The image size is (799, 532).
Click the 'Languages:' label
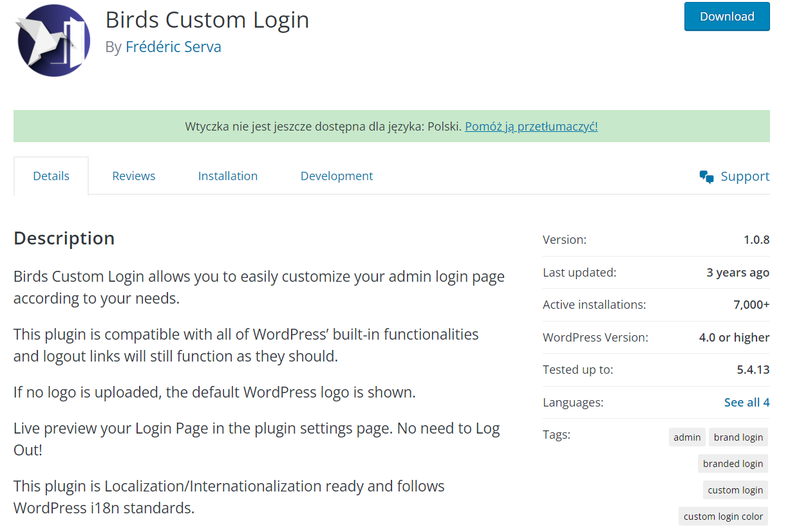(x=573, y=402)
